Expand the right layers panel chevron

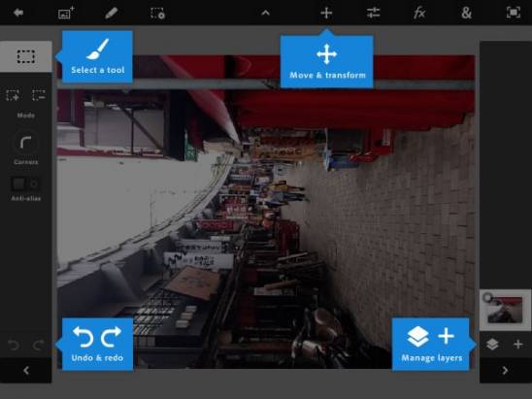click(505, 371)
